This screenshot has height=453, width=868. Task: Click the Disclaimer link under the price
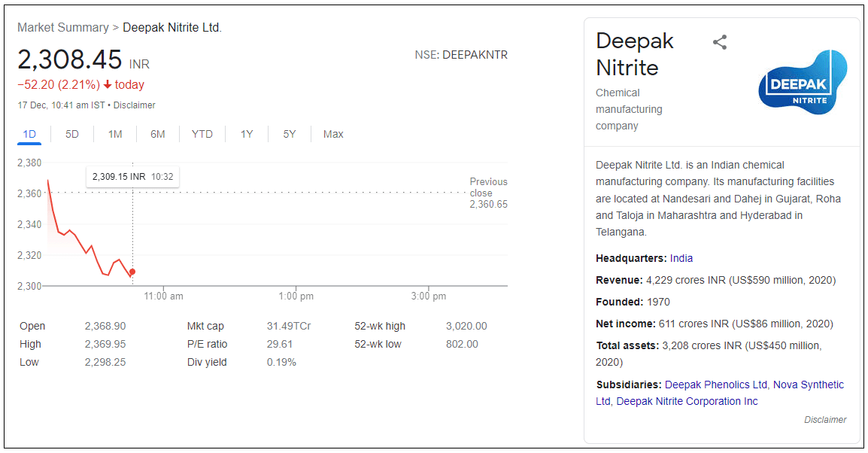tap(135, 105)
